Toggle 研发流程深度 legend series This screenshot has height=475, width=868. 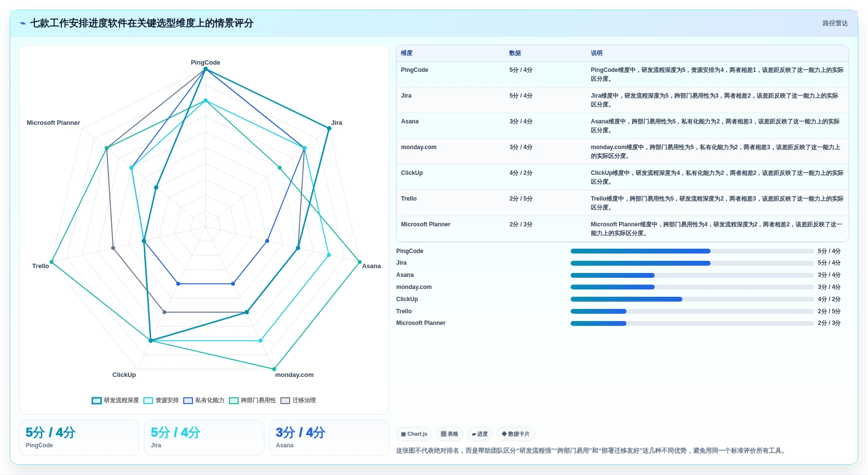115,401
